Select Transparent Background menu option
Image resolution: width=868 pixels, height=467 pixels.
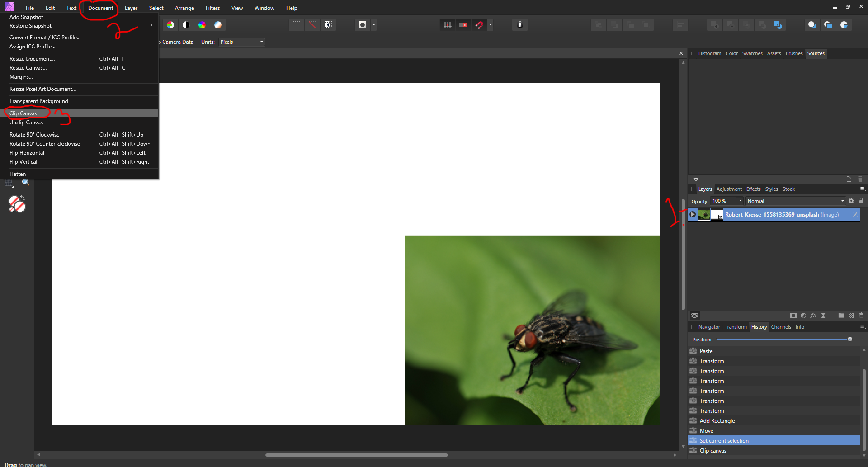tap(80, 101)
